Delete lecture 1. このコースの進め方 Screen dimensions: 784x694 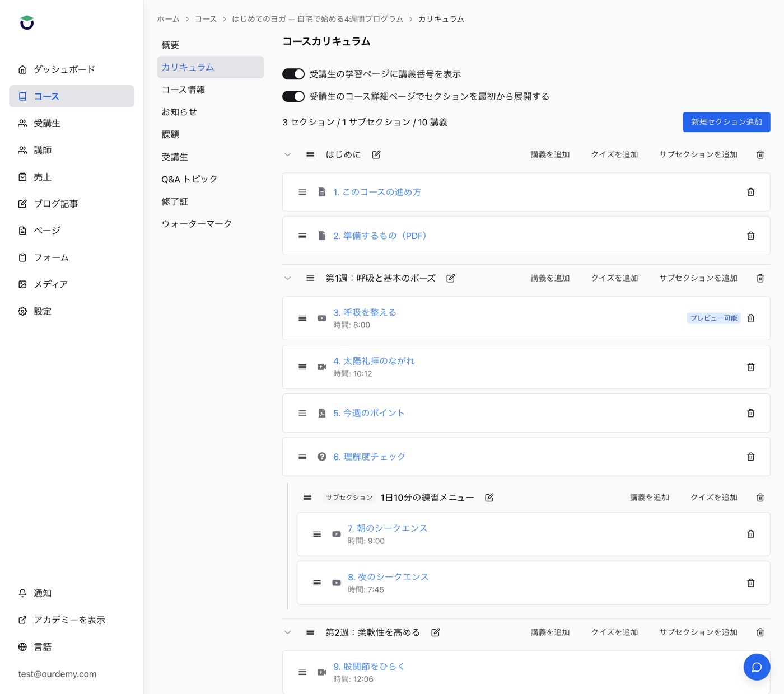[x=751, y=192]
